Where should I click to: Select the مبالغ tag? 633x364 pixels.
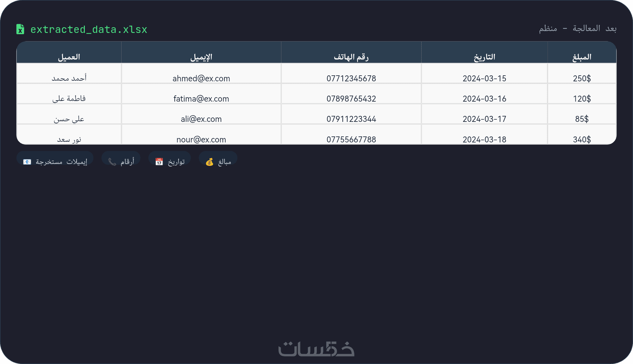click(218, 160)
